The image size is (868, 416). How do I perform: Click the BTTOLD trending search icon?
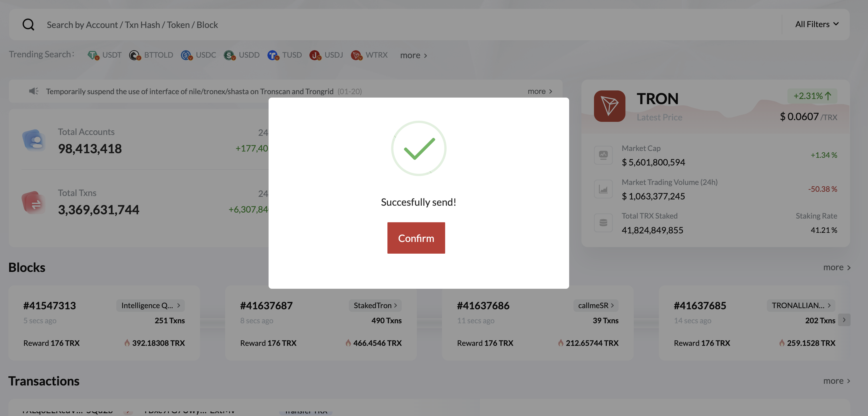pos(134,55)
